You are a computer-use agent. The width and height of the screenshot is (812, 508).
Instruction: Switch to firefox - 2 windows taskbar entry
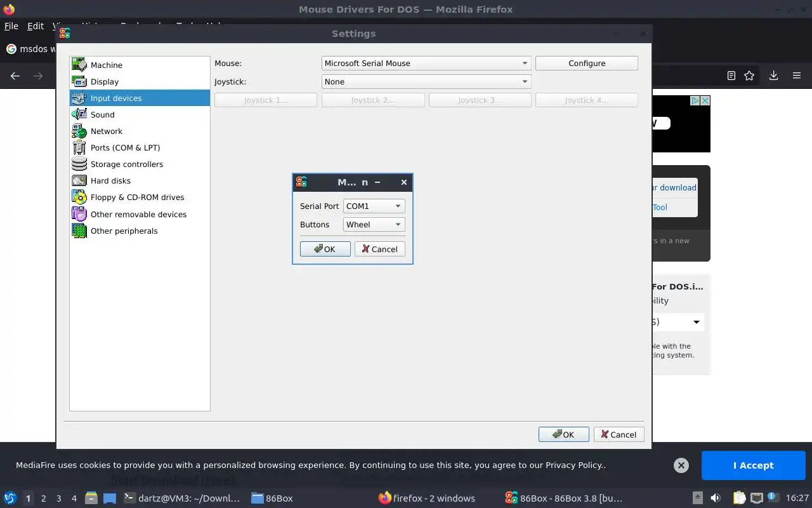click(x=426, y=498)
